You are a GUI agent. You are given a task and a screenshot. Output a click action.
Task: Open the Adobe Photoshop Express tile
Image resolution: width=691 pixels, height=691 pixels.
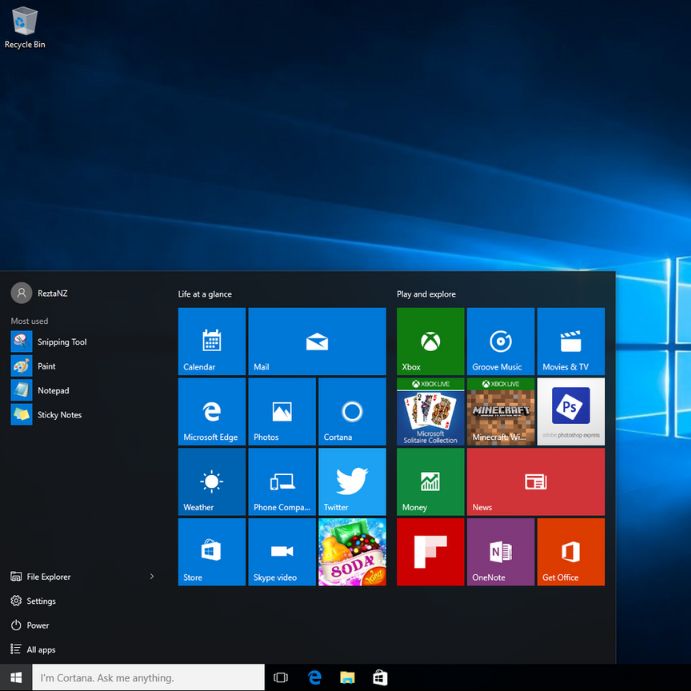(571, 411)
